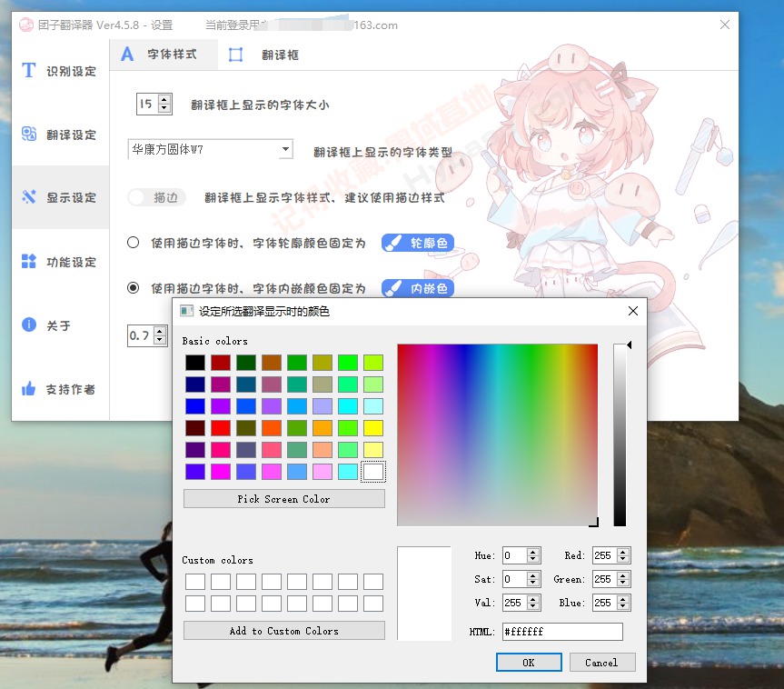Increase the Hue spinner value

533,552
